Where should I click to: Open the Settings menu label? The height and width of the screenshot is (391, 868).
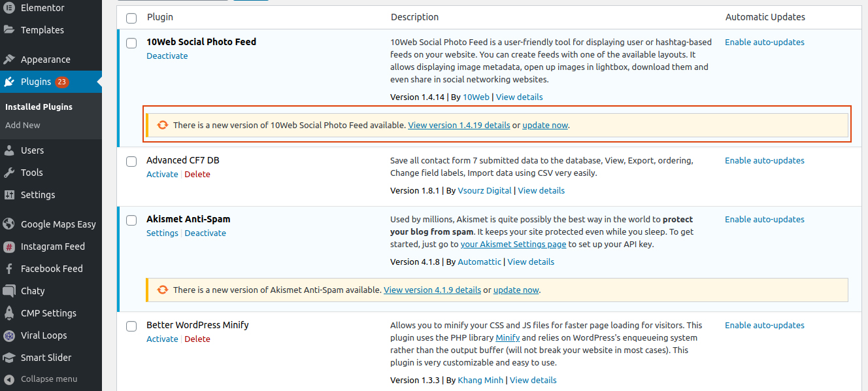pos(38,195)
